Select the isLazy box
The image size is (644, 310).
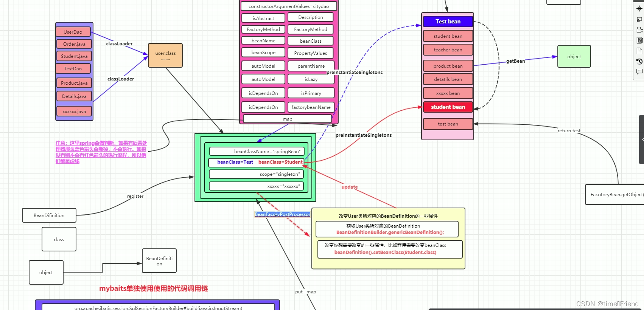311,79
